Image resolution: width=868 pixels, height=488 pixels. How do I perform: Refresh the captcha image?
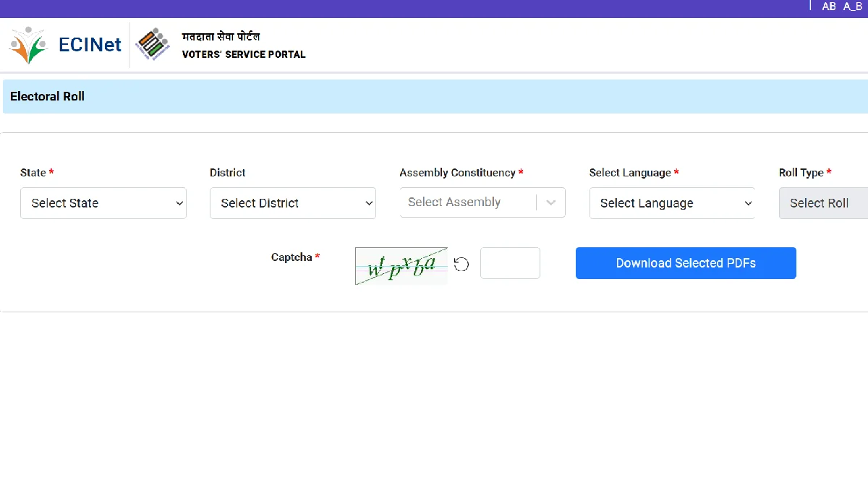pos(461,263)
